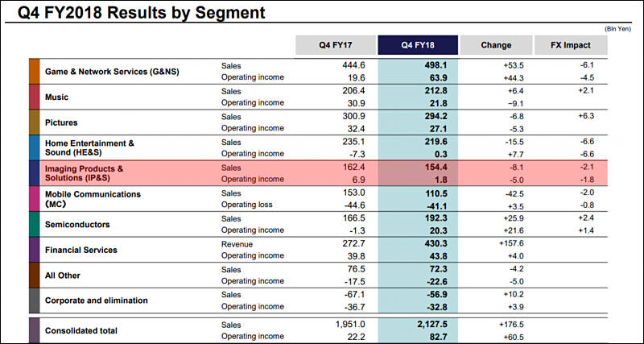Select Mobile Communications sales change -42.5
The height and width of the screenshot is (344, 644).
coord(515,193)
